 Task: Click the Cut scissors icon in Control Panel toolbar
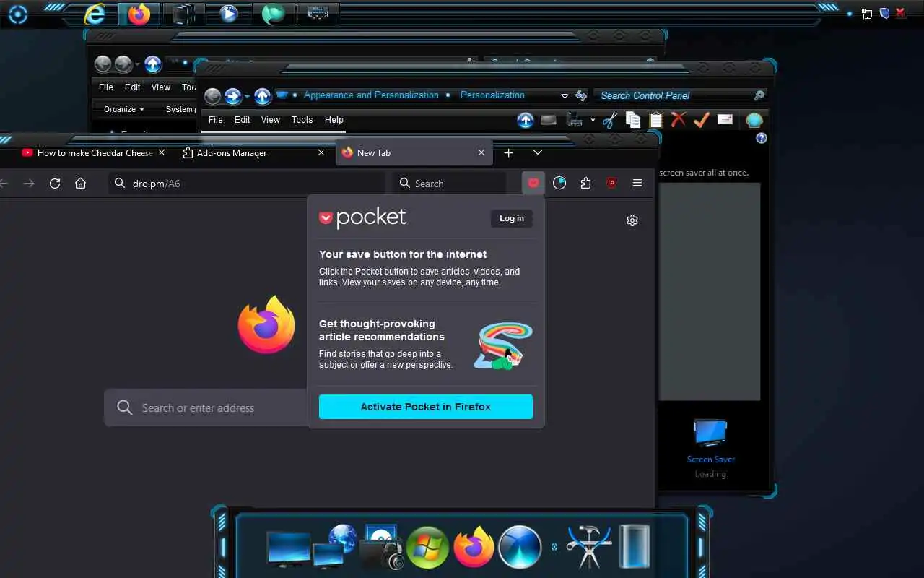[x=611, y=120]
